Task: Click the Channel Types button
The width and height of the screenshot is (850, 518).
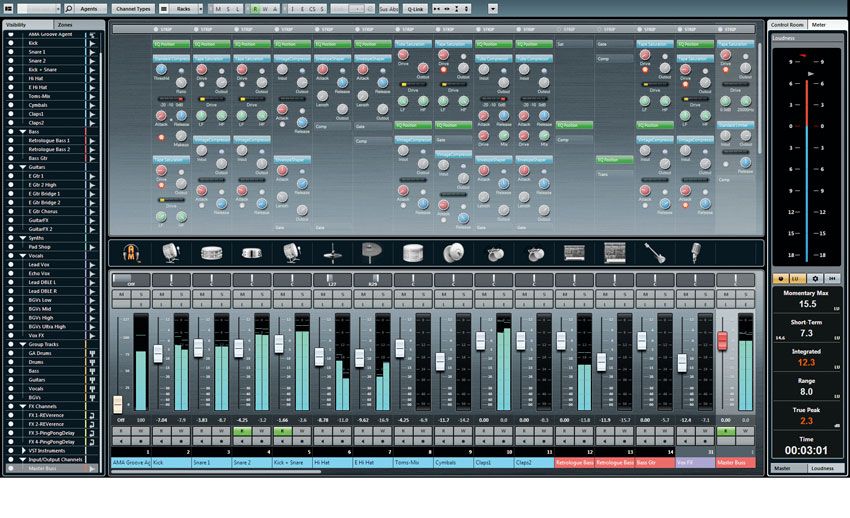Action: pyautogui.click(x=133, y=9)
